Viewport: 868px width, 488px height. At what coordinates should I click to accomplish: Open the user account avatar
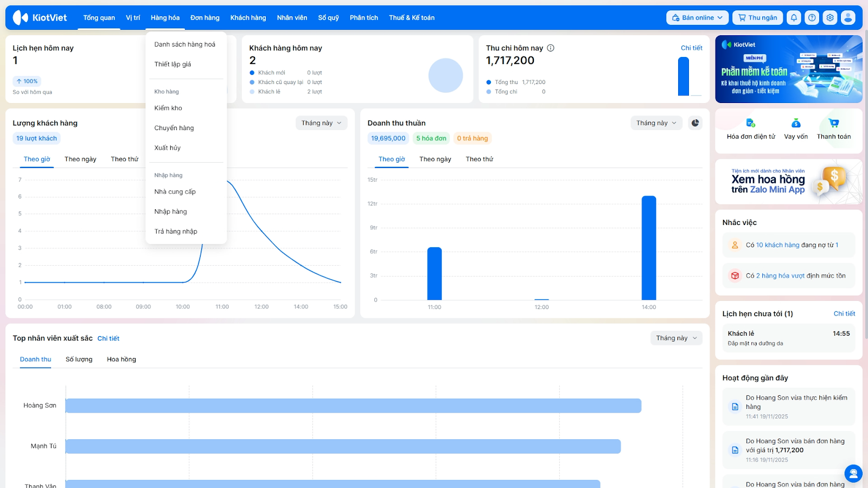pos(848,18)
